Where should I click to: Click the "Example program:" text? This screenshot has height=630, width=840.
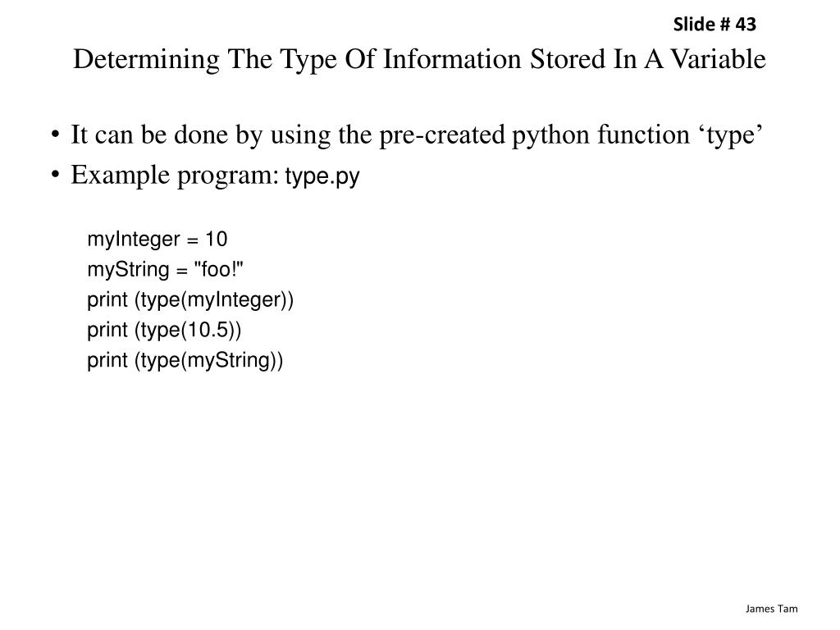[175, 176]
